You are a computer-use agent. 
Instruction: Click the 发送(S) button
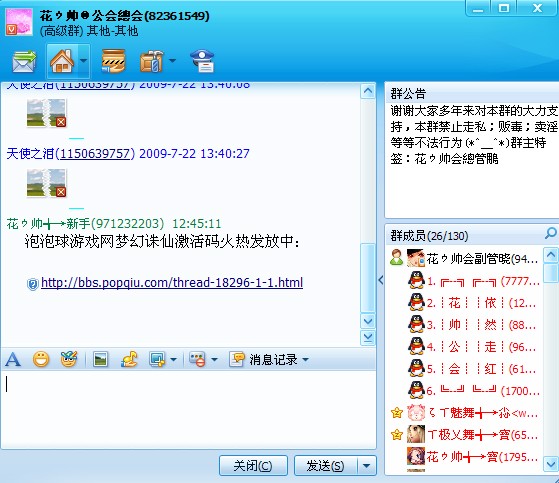[x=325, y=466]
